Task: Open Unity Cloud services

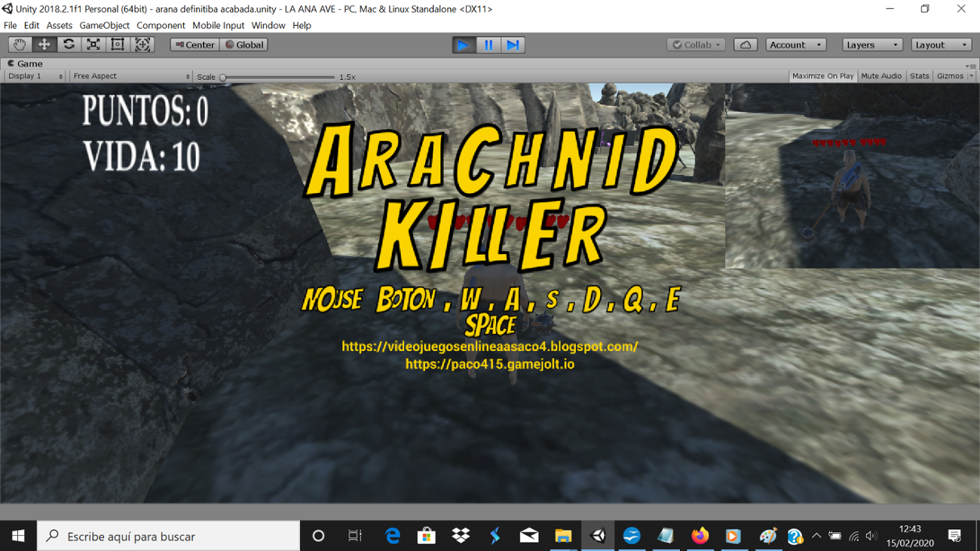Action: click(x=745, y=44)
